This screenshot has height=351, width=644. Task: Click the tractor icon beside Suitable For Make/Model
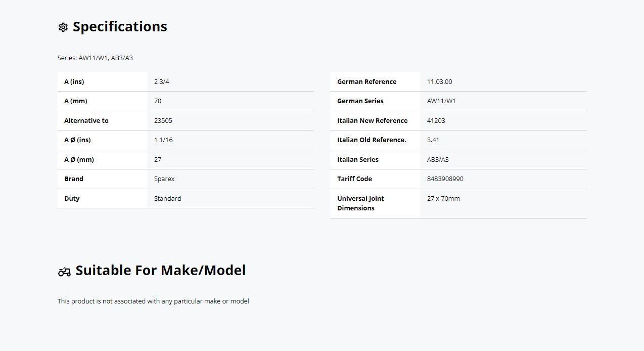point(64,272)
